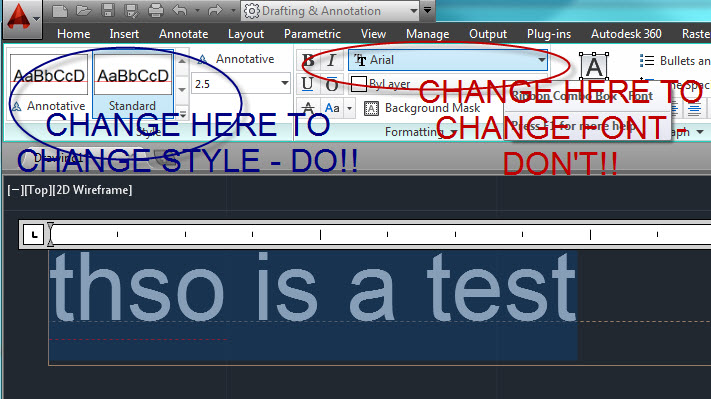Toggle Overline text formatting
Screen dimensions: 711x399
click(x=331, y=84)
